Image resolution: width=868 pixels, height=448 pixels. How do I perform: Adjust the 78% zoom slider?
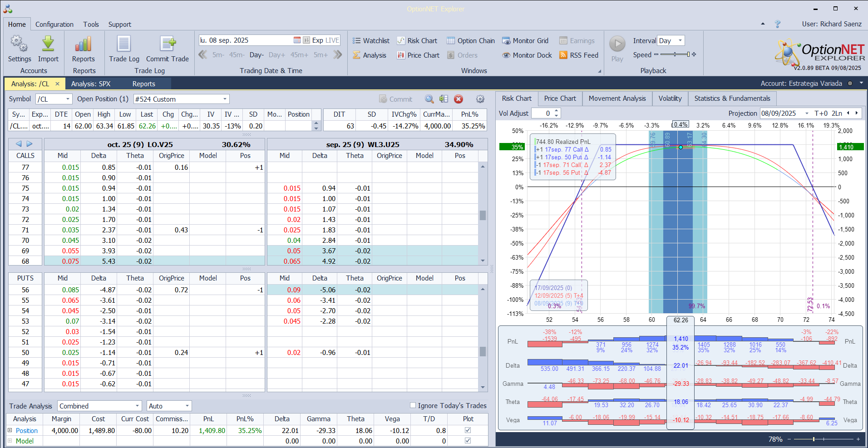[x=823, y=439]
